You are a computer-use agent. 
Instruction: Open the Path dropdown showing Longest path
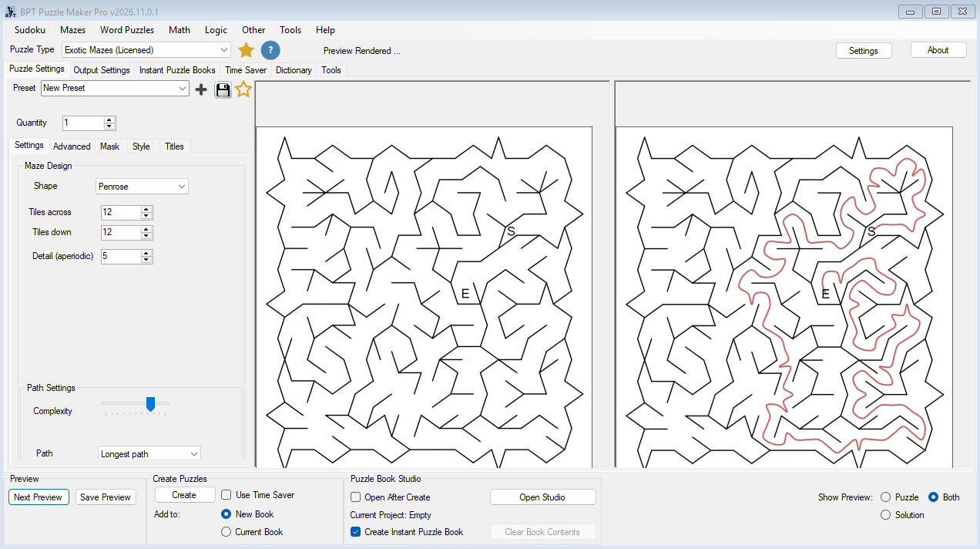149,454
